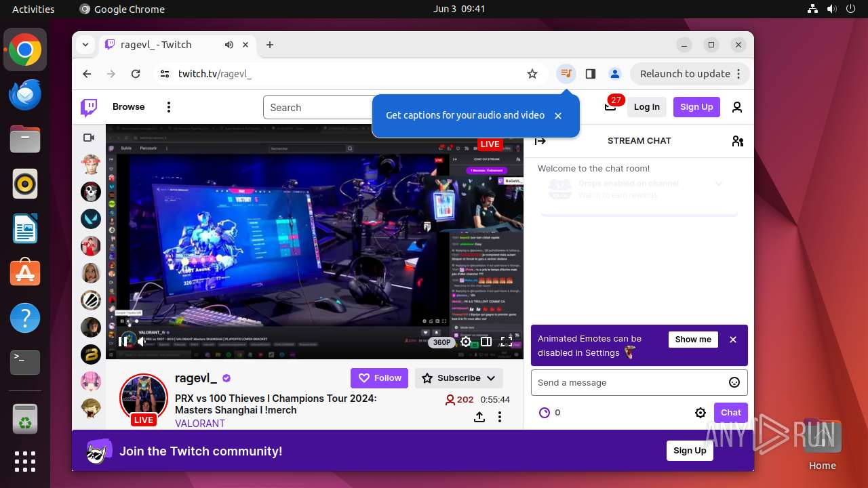
Task: Open Activities overview
Action: [x=33, y=9]
